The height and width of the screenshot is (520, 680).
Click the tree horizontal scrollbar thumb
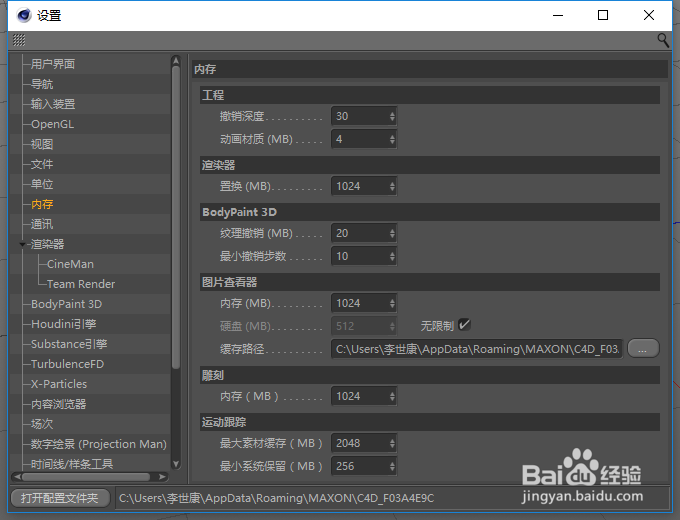(x=86, y=477)
